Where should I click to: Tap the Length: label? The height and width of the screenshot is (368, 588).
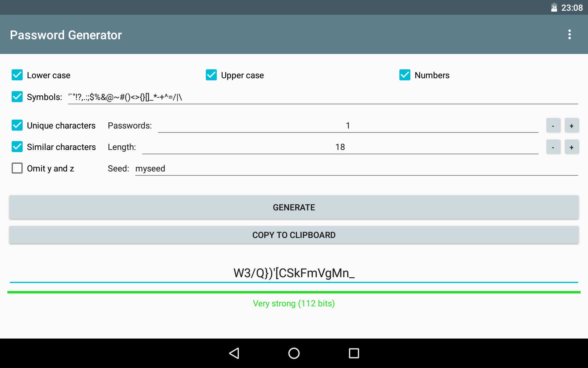(x=122, y=147)
